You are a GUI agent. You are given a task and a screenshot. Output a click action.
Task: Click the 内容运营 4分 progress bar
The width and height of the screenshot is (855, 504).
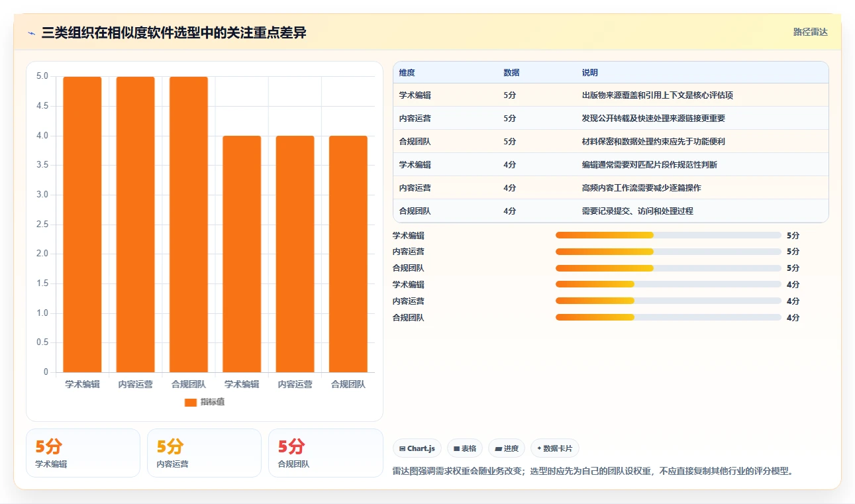(668, 301)
